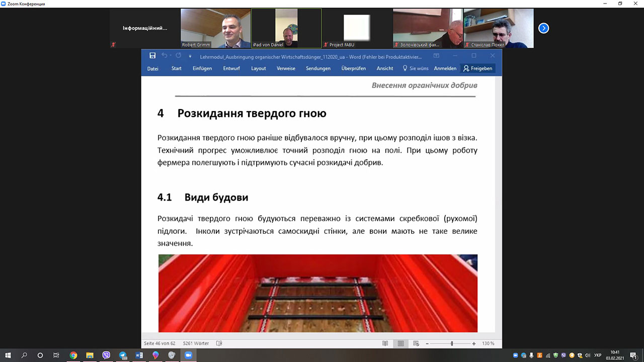
Task: Open Cortana from the taskbar
Action: click(x=40, y=355)
